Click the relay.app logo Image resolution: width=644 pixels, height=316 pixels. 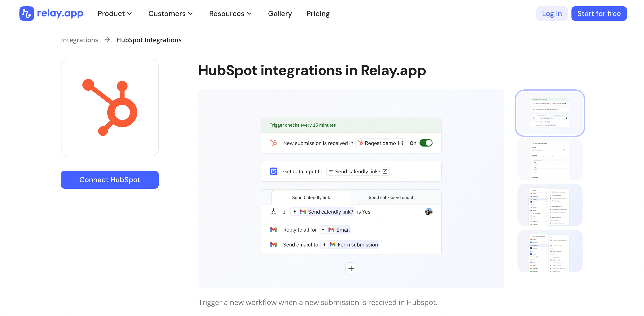[x=51, y=14]
